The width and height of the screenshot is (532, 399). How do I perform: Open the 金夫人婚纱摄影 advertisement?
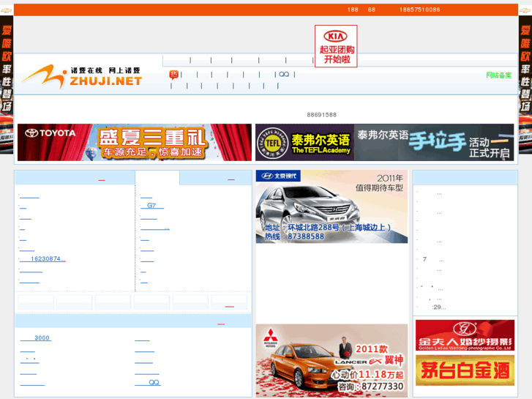465,335
